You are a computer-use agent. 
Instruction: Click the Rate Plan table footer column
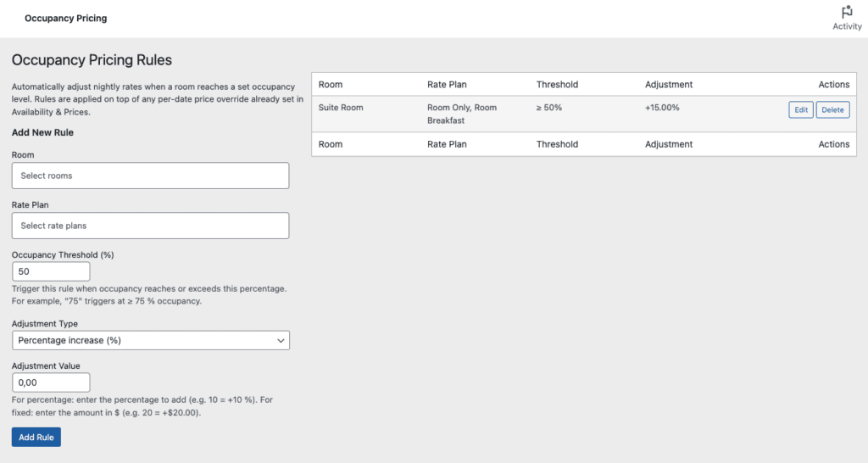point(447,144)
